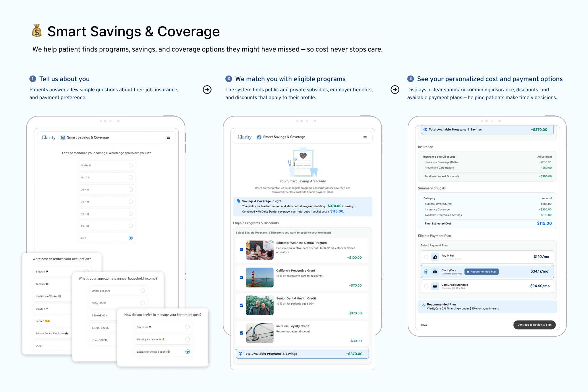
Task: Select Pay in Full payment plan radio
Action: [x=426, y=257]
